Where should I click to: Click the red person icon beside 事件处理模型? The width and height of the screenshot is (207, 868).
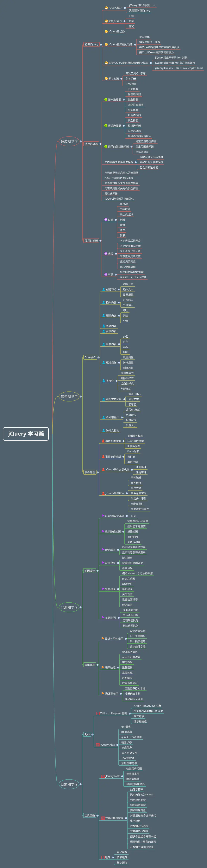click(x=103, y=441)
